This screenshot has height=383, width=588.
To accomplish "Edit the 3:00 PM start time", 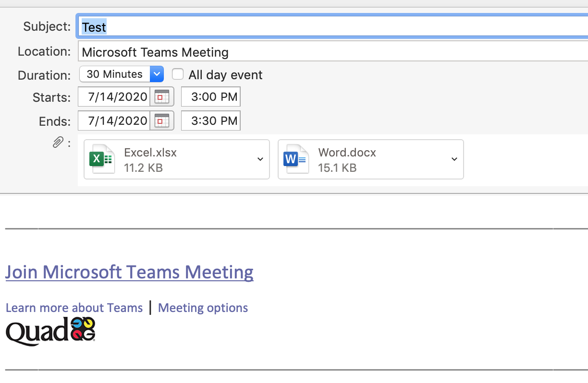I will pos(211,97).
